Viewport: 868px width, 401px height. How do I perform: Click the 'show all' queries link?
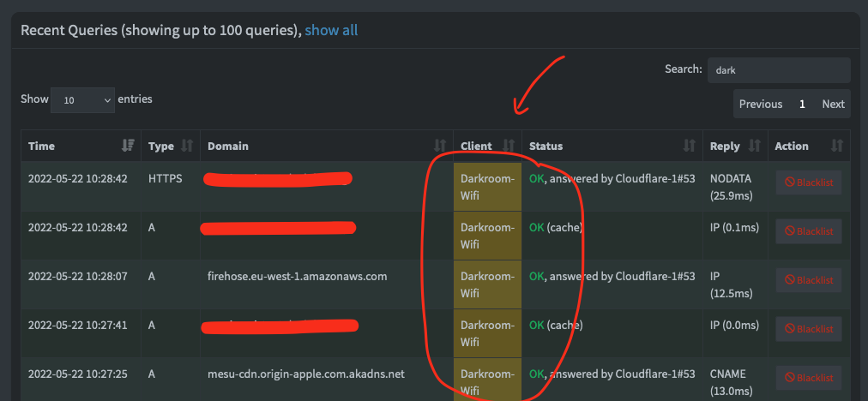pyautogui.click(x=331, y=30)
